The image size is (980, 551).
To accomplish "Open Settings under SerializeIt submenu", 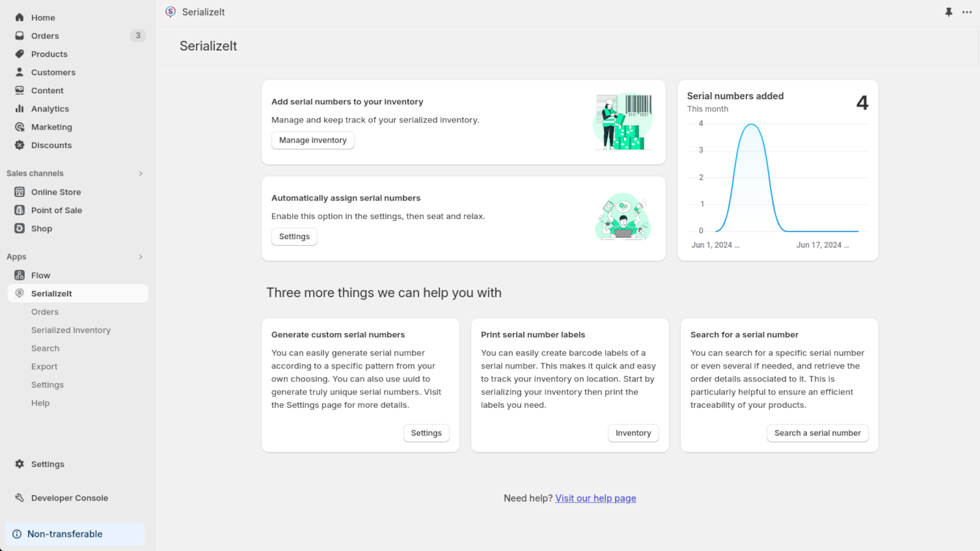I will 47,384.
